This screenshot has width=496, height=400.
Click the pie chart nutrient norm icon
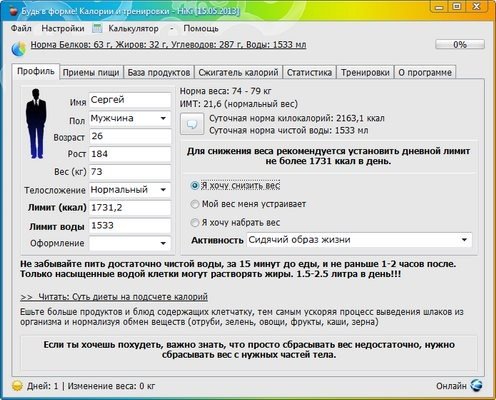click(19, 49)
